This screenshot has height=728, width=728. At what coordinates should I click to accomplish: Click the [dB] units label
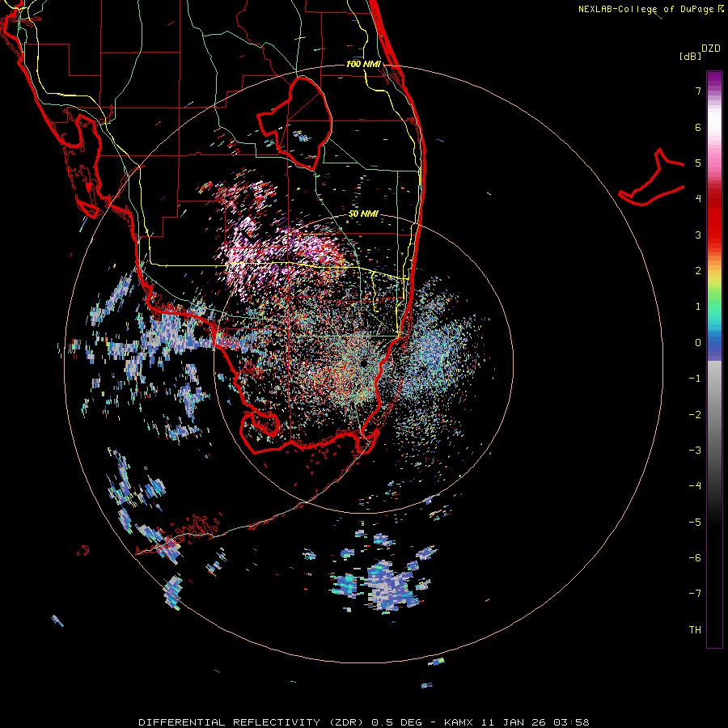pyautogui.click(x=691, y=56)
